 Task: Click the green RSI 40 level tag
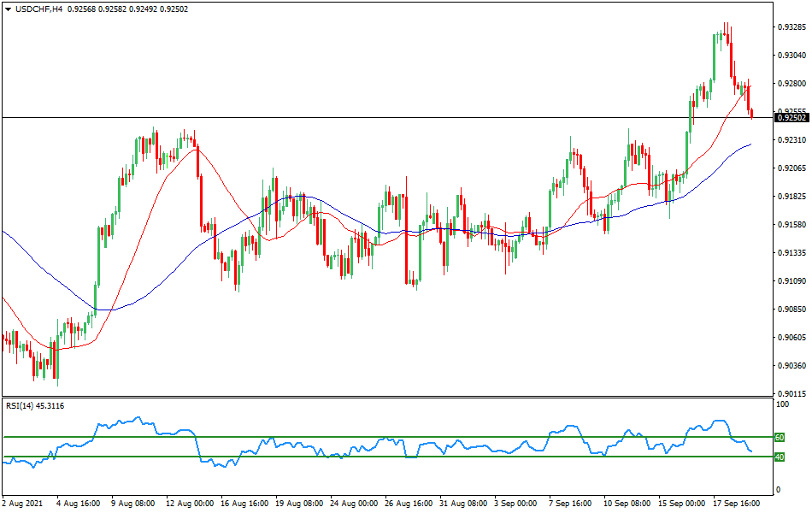[x=779, y=457]
